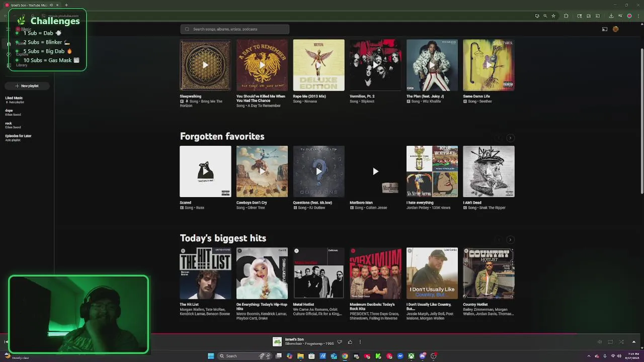Image resolution: width=644 pixels, height=362 pixels.
Task: Click the New playlist button
Action: click(27, 86)
